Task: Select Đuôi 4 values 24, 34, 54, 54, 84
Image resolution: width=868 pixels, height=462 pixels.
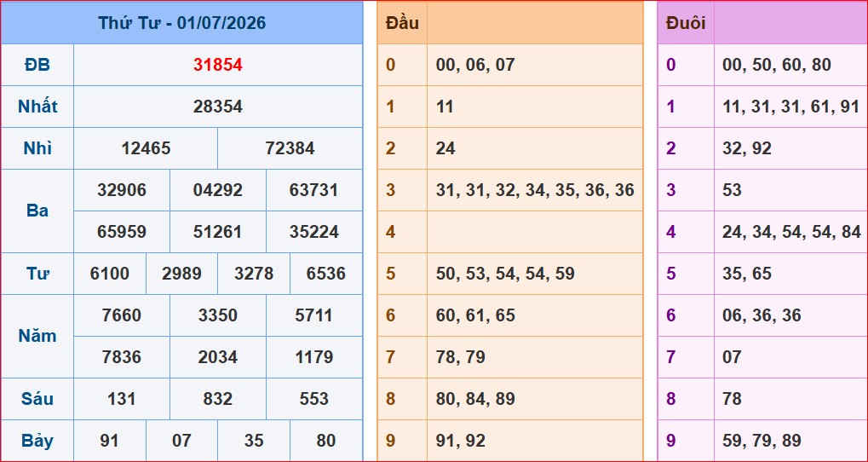Action: point(791,232)
